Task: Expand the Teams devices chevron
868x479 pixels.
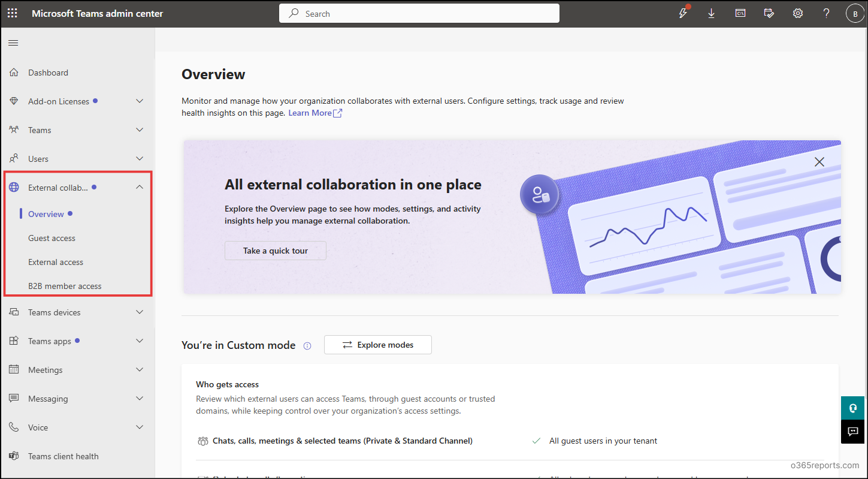Action: tap(140, 312)
